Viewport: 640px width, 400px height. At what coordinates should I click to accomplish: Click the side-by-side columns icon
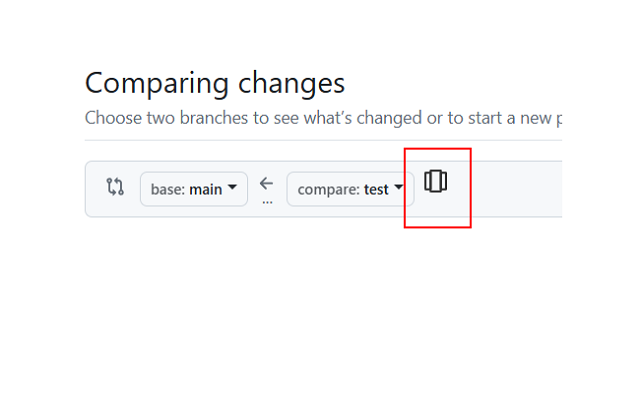point(435,181)
